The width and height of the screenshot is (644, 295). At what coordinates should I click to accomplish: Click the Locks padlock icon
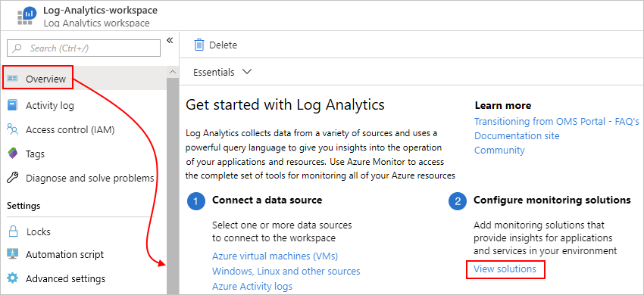[x=13, y=231]
